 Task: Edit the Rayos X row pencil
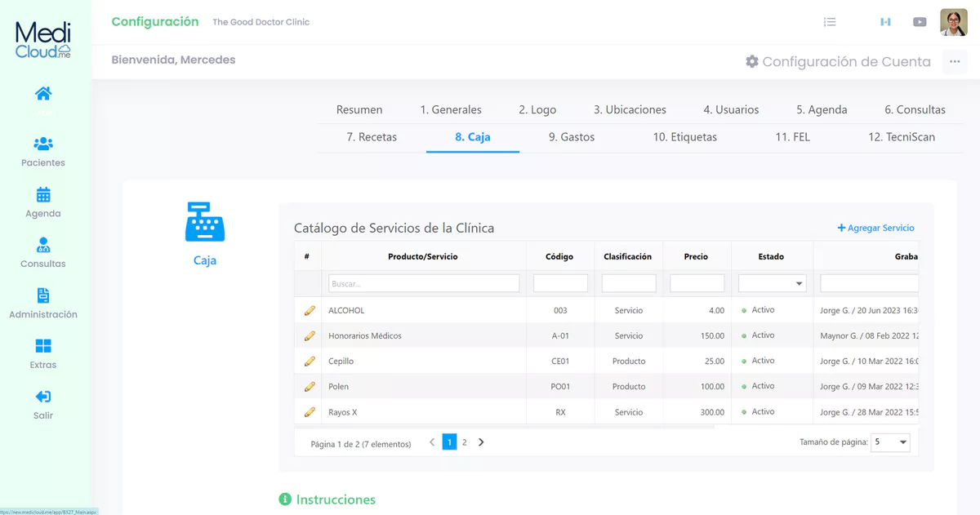point(310,412)
